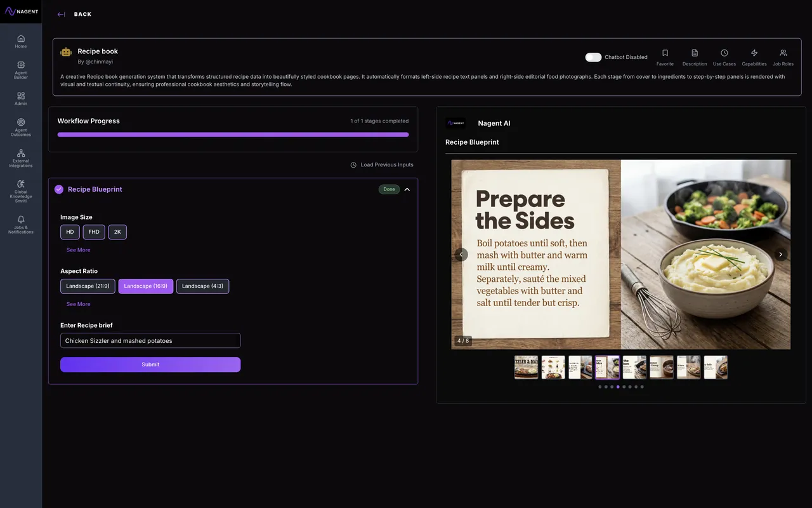Click the Back arrow icon

61,15
